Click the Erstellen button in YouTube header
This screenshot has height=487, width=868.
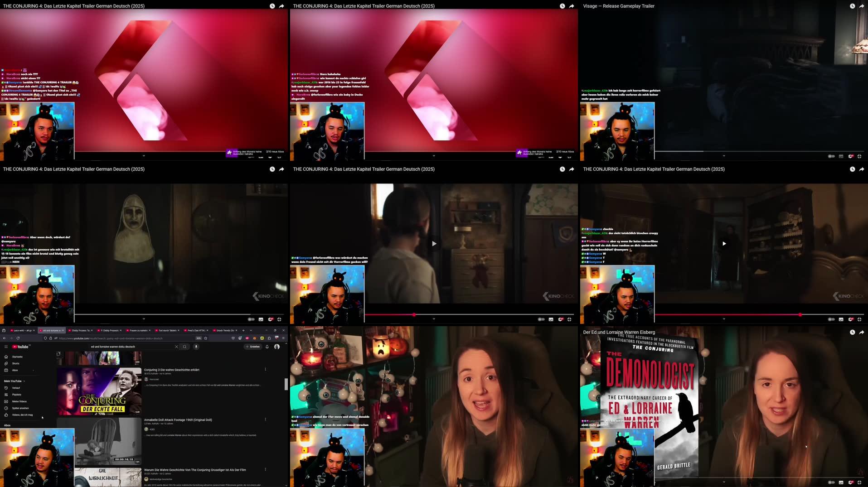(x=253, y=347)
